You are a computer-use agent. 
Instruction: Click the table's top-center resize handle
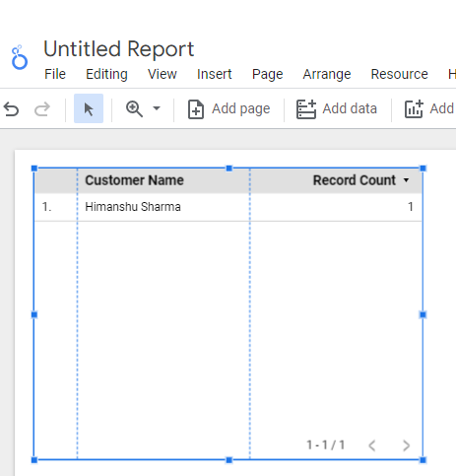(x=229, y=169)
